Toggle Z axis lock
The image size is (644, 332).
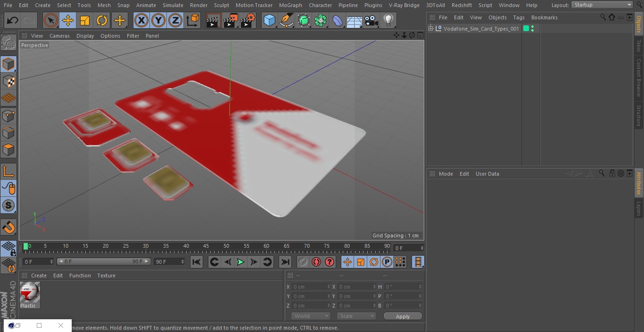[x=175, y=20]
